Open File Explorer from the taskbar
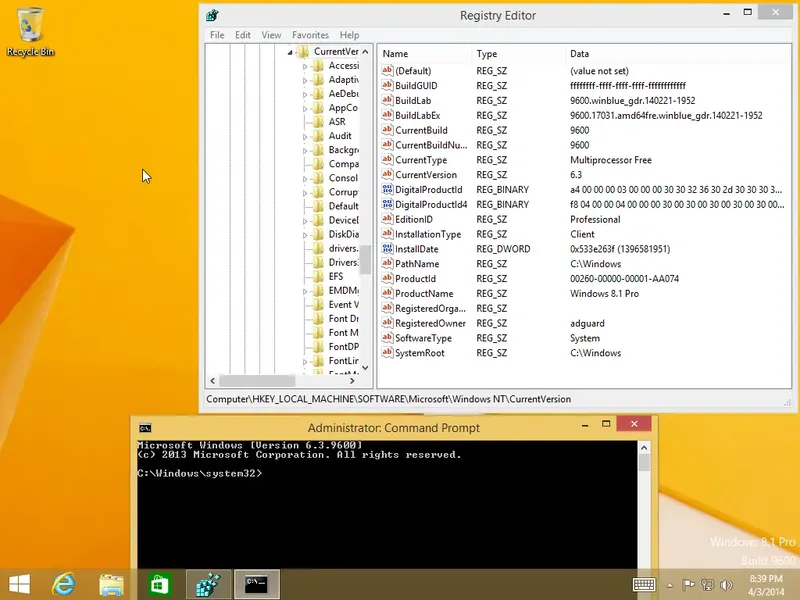The width and height of the screenshot is (800, 600). tap(113, 584)
